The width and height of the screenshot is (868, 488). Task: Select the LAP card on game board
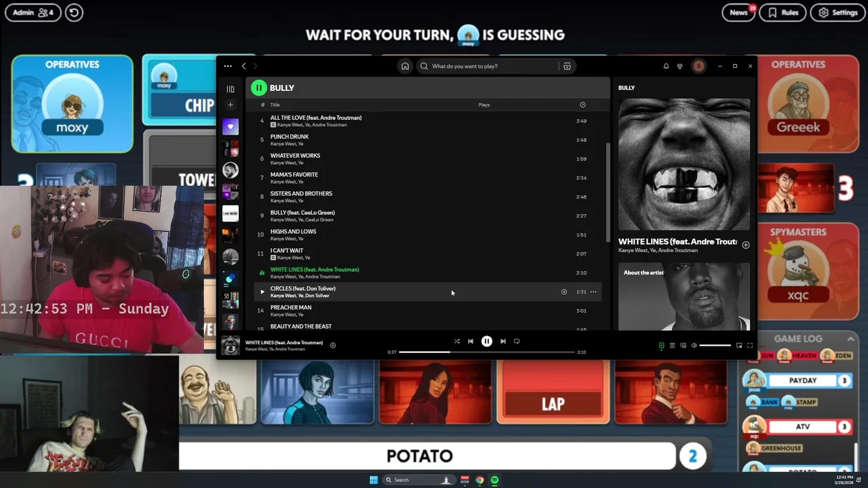[553, 393]
